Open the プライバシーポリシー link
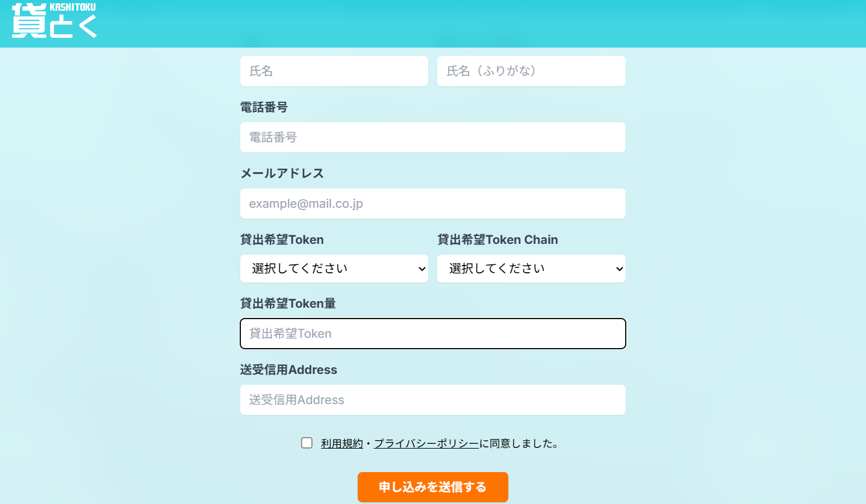The width and height of the screenshot is (866, 504). [426, 444]
